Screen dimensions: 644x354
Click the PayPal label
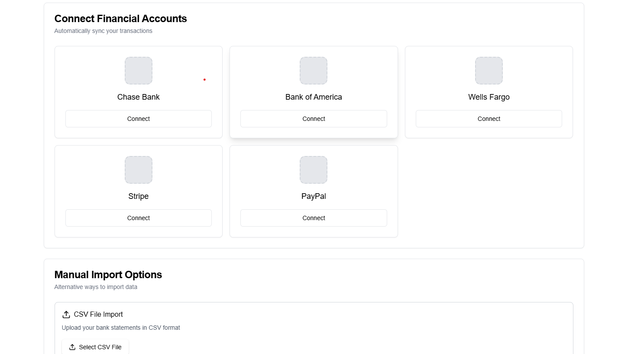(x=314, y=196)
